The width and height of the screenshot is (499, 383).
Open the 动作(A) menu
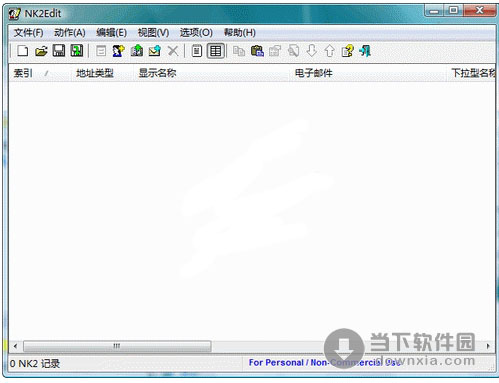pos(70,33)
